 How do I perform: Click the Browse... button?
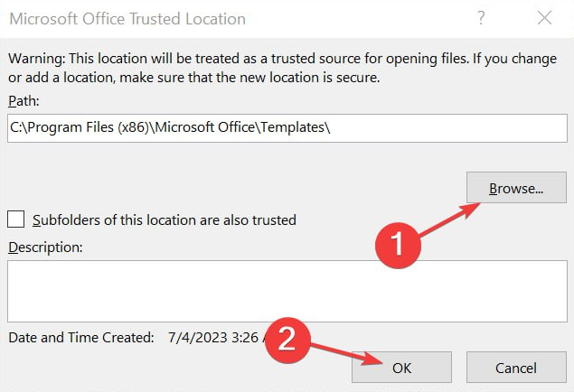tap(516, 188)
